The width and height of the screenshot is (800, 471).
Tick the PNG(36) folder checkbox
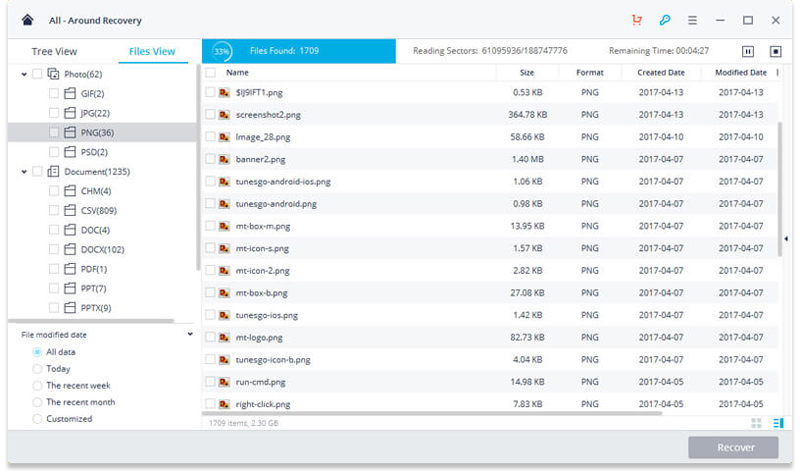pos(54,132)
